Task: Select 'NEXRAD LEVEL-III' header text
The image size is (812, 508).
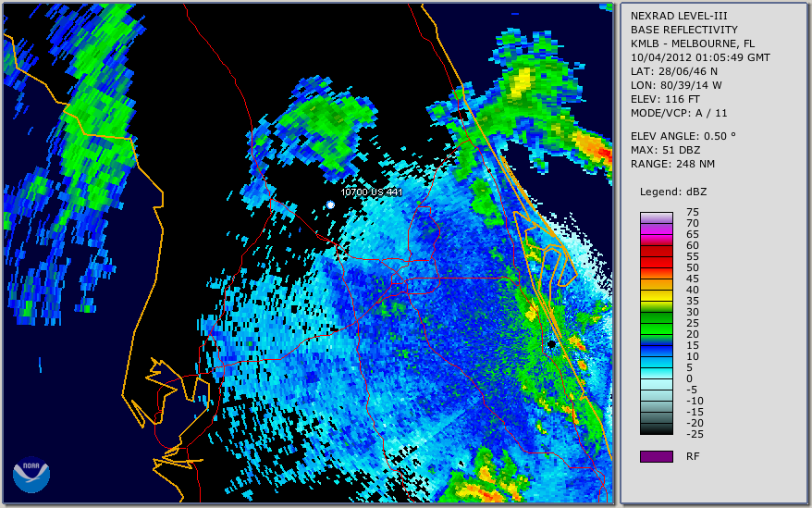Action: [x=679, y=16]
